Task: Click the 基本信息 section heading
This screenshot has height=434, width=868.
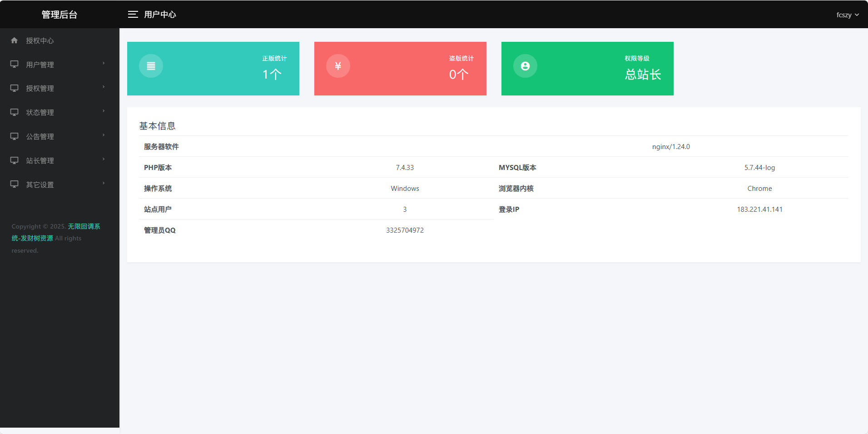Action: click(157, 126)
